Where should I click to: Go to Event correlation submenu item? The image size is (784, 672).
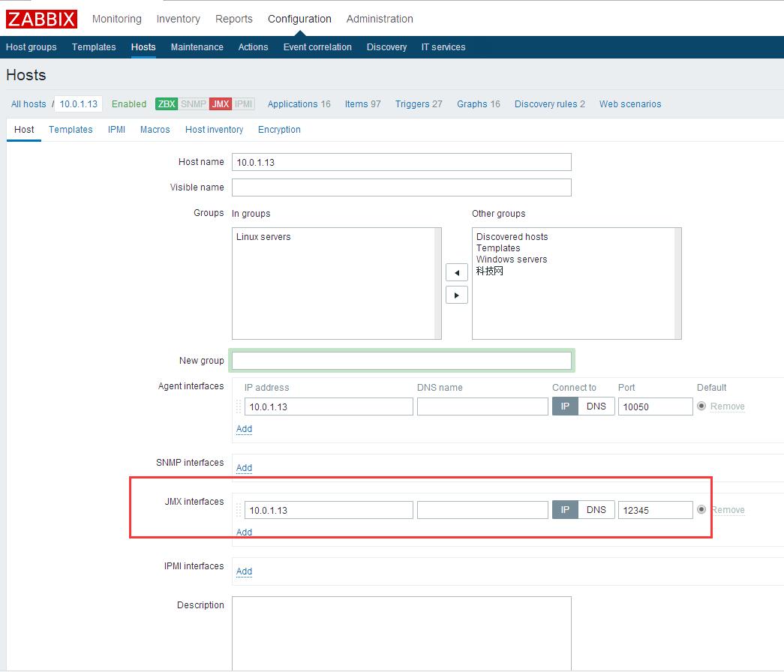click(317, 47)
